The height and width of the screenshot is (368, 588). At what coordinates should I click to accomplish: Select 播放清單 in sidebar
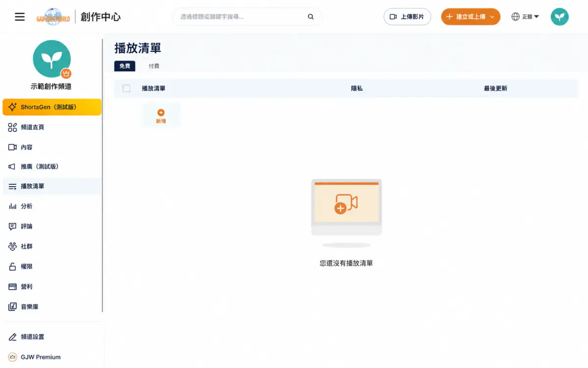point(52,186)
